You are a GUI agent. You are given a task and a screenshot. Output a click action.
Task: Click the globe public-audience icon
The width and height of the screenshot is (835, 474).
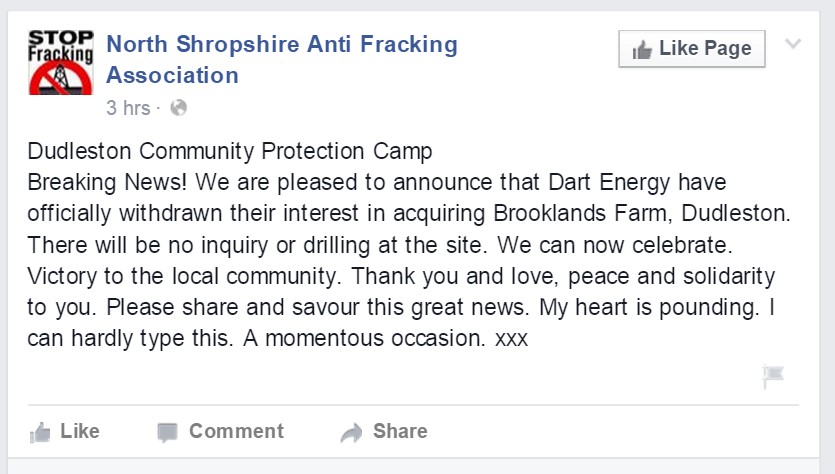point(178,108)
